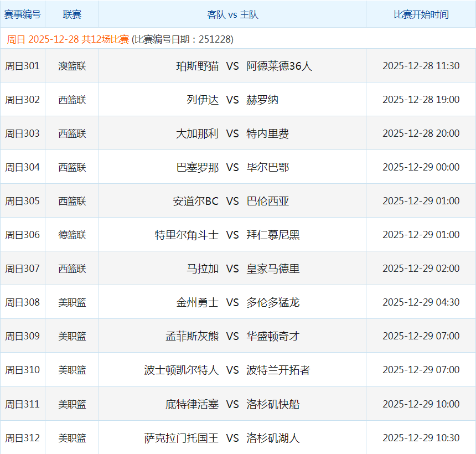476x454 pixels.
Task: Select home team 赫罗纳
Action: 262,100
